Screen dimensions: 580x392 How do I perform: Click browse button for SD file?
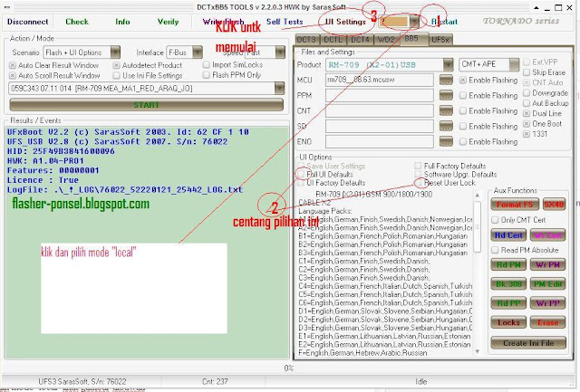tap(446, 126)
